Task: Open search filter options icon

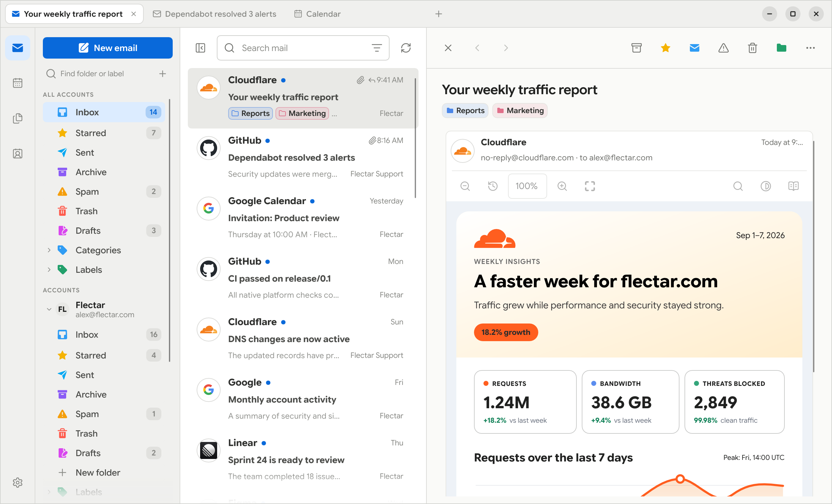Action: pyautogui.click(x=377, y=48)
